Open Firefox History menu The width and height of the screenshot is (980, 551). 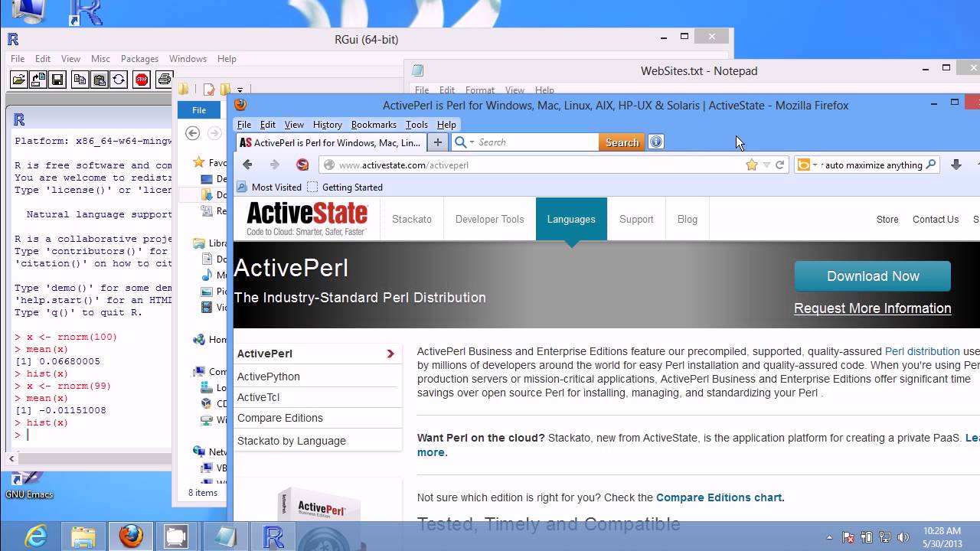(x=327, y=125)
